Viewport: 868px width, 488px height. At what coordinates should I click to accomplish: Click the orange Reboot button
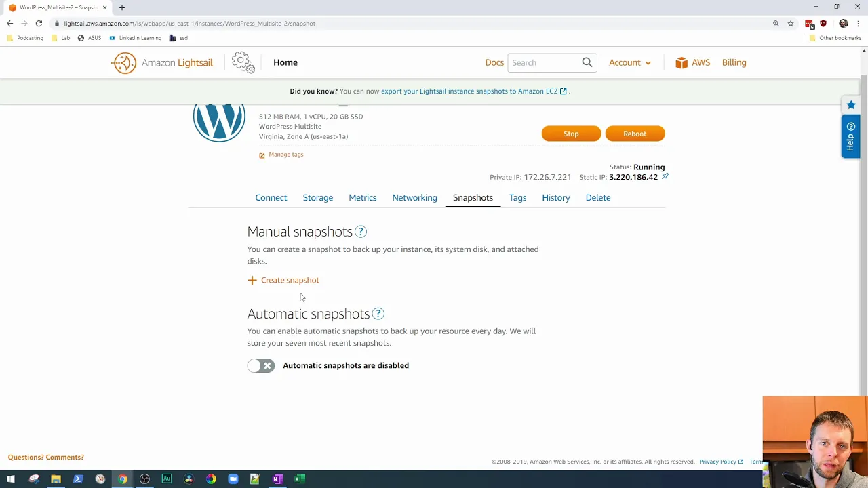pos(635,134)
